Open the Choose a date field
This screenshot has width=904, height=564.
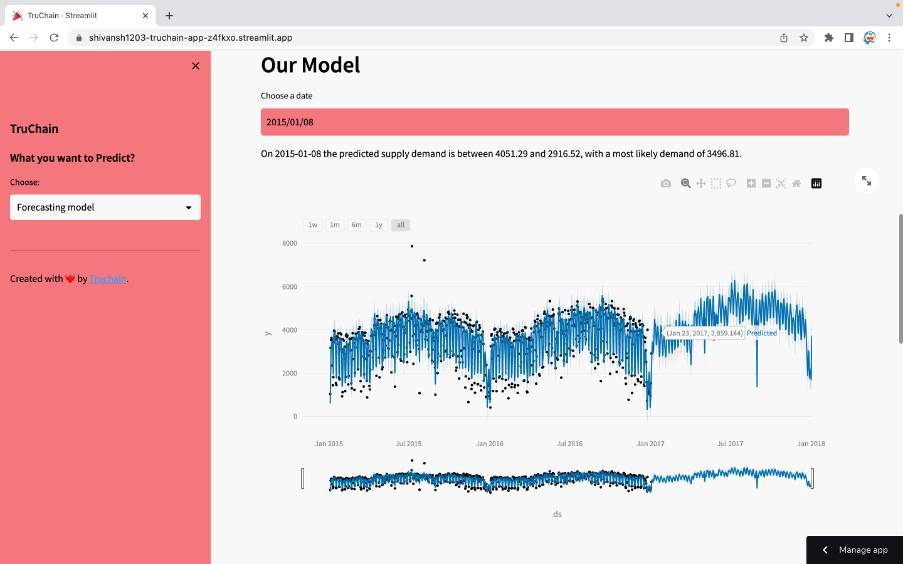[x=554, y=122]
